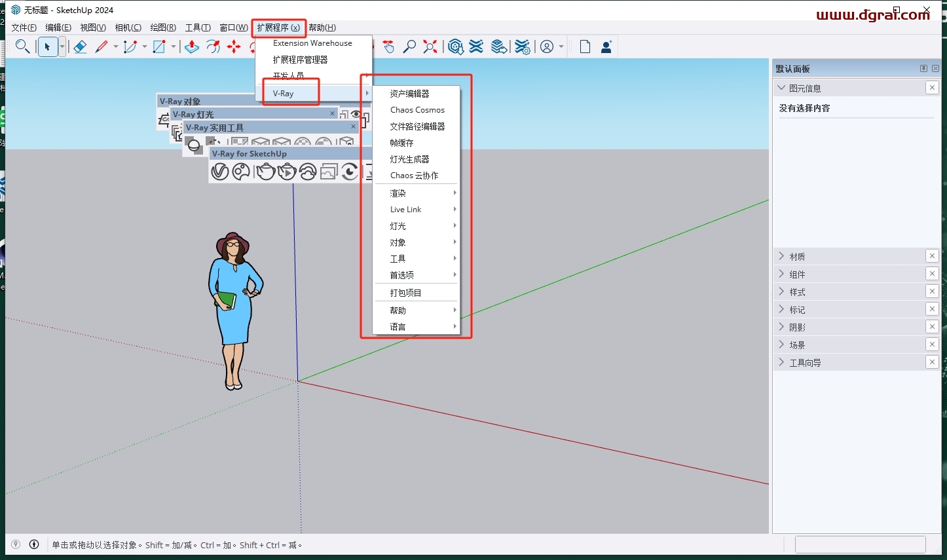Select the Rectangle shape tool

(x=159, y=47)
